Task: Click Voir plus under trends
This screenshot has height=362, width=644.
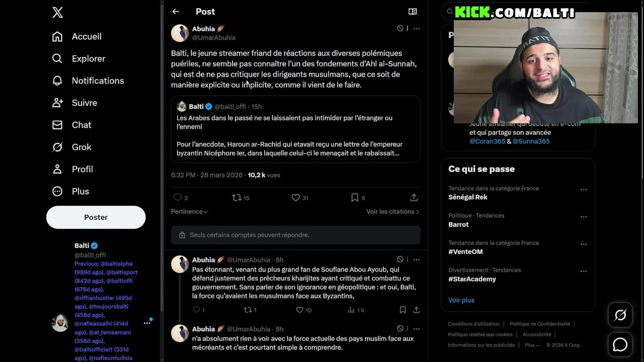Action: click(461, 300)
